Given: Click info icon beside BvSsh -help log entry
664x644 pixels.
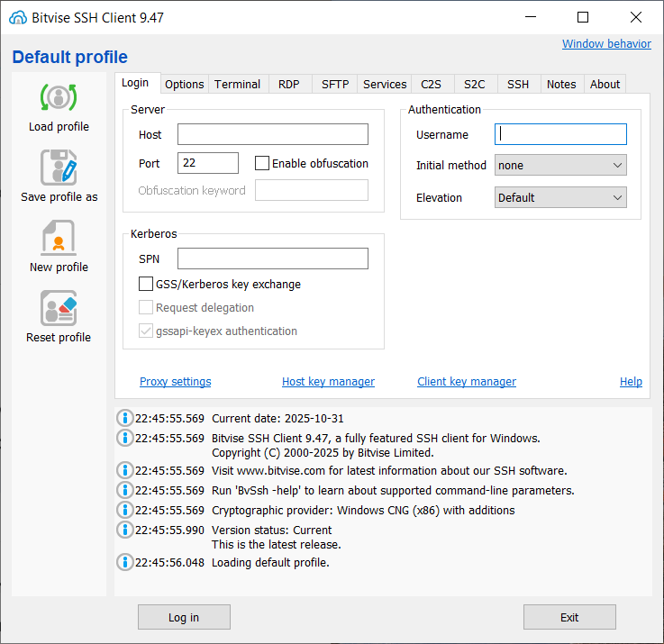Looking at the screenshot, I should pos(125,490).
